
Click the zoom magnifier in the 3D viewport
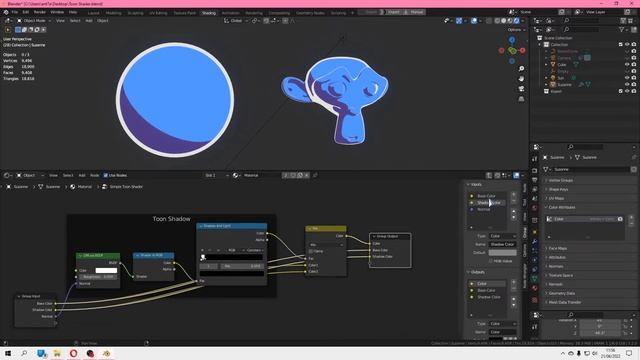(521, 69)
